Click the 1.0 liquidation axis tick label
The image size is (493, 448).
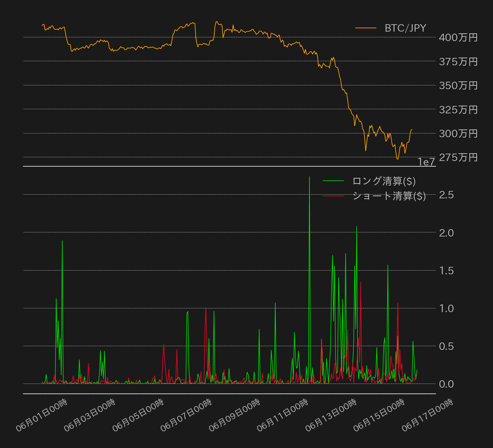point(446,308)
